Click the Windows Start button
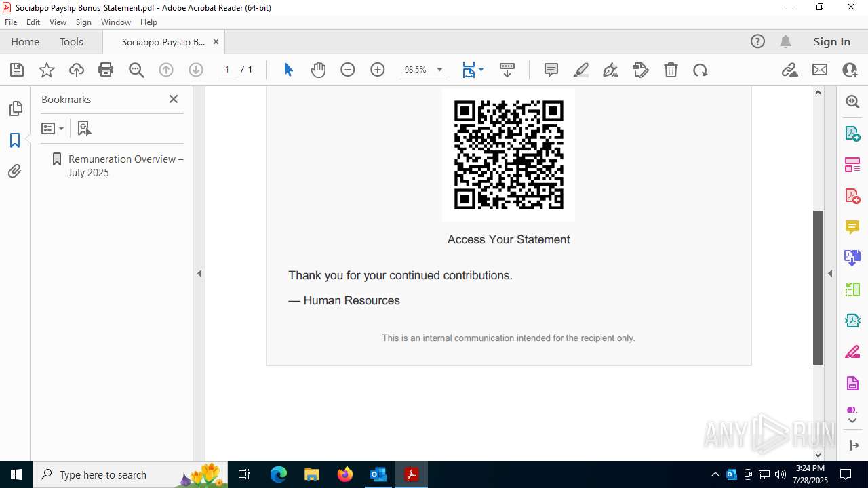The height and width of the screenshot is (488, 868). point(16,474)
